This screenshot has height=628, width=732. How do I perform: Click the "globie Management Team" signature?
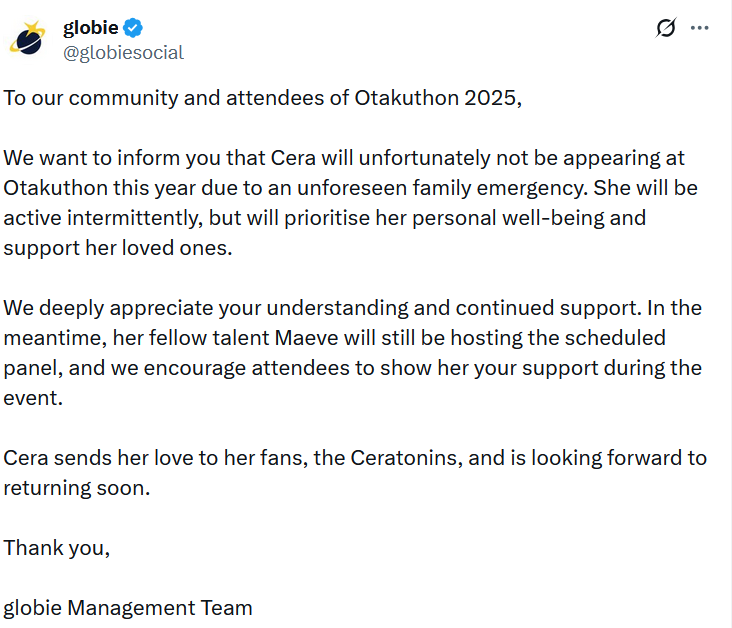[x=128, y=606]
